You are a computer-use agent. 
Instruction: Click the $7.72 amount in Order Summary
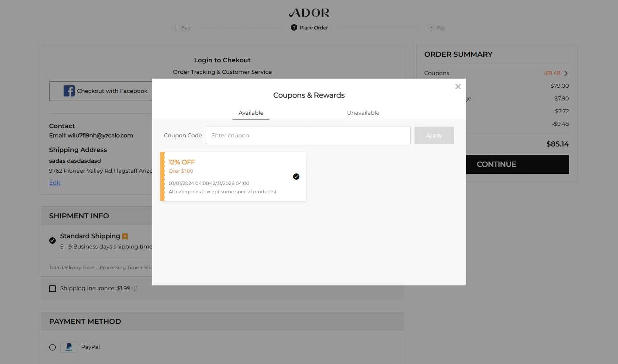click(x=562, y=111)
